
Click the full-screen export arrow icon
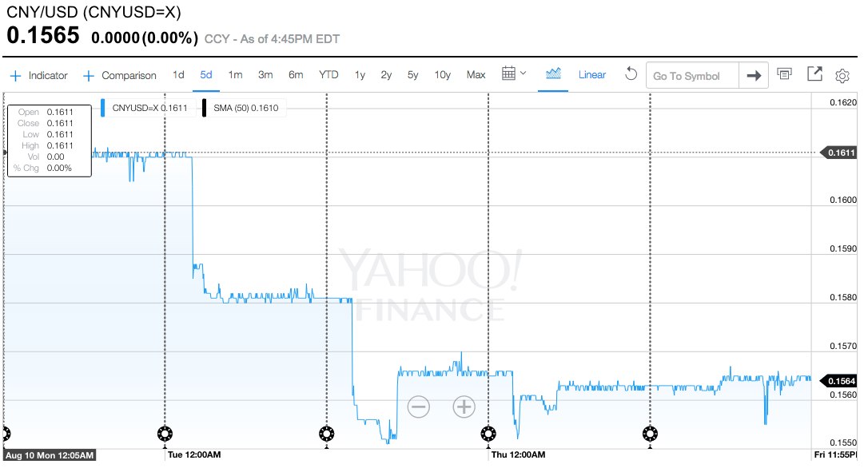[814, 74]
